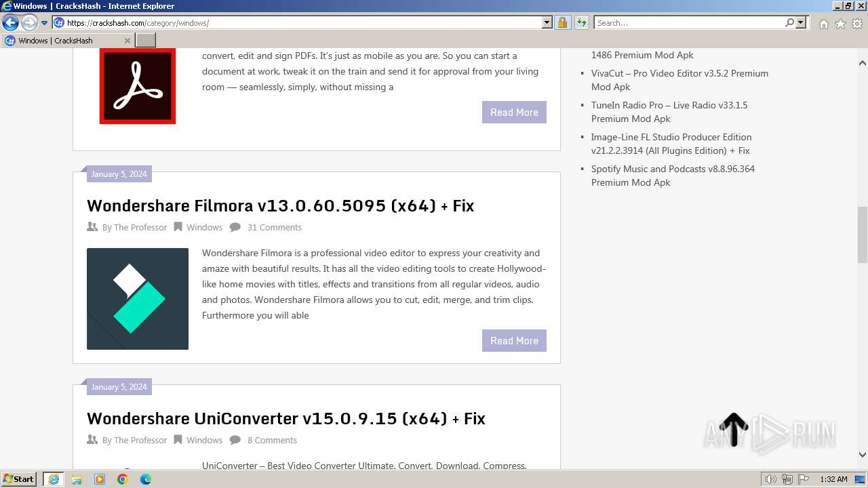Open the Tools gear icon
The image size is (868, 488).
pos(857,24)
